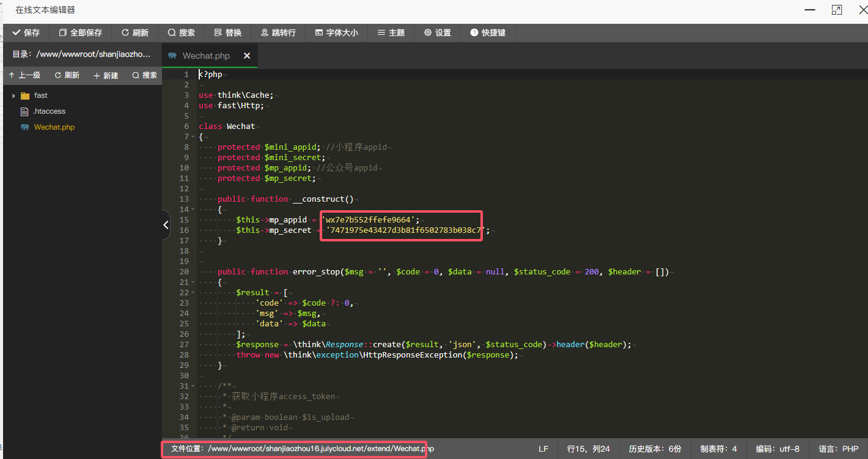This screenshot has height=459, width=868.
Task: Open Go to Line (跳转行)
Action: click(x=278, y=33)
